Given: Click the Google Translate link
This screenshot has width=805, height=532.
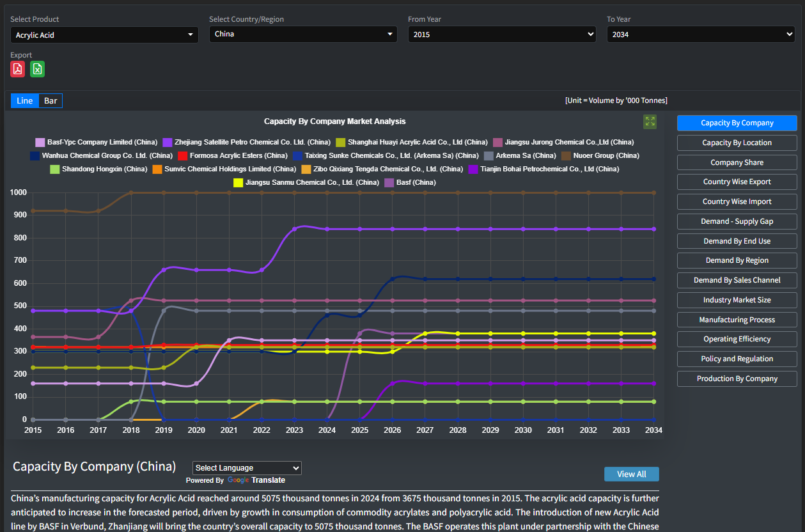Looking at the screenshot, I should 256,480.
